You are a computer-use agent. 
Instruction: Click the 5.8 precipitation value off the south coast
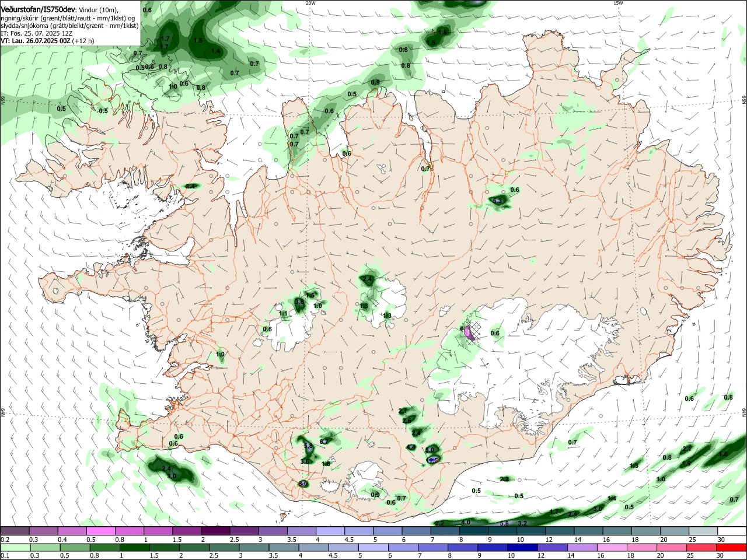(x=504, y=523)
